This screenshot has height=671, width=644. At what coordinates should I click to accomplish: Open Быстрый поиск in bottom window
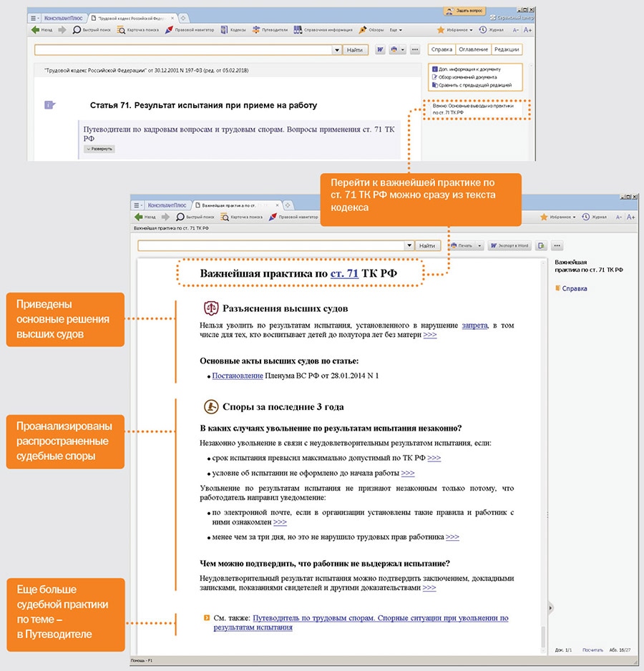click(x=195, y=217)
